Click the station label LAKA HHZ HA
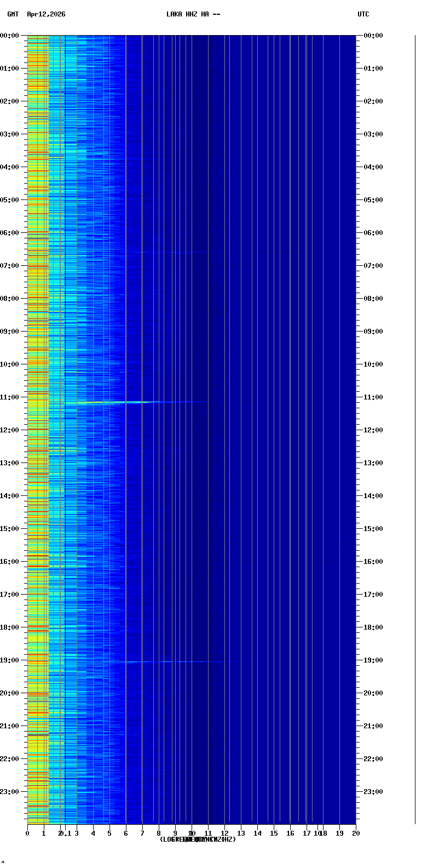The height and width of the screenshot is (868, 439). [x=193, y=14]
